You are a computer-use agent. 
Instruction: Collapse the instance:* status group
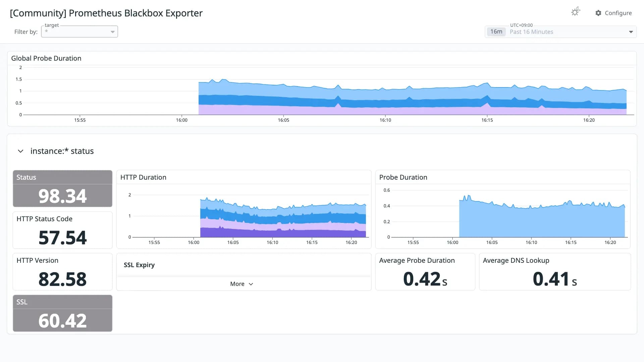pos(20,151)
